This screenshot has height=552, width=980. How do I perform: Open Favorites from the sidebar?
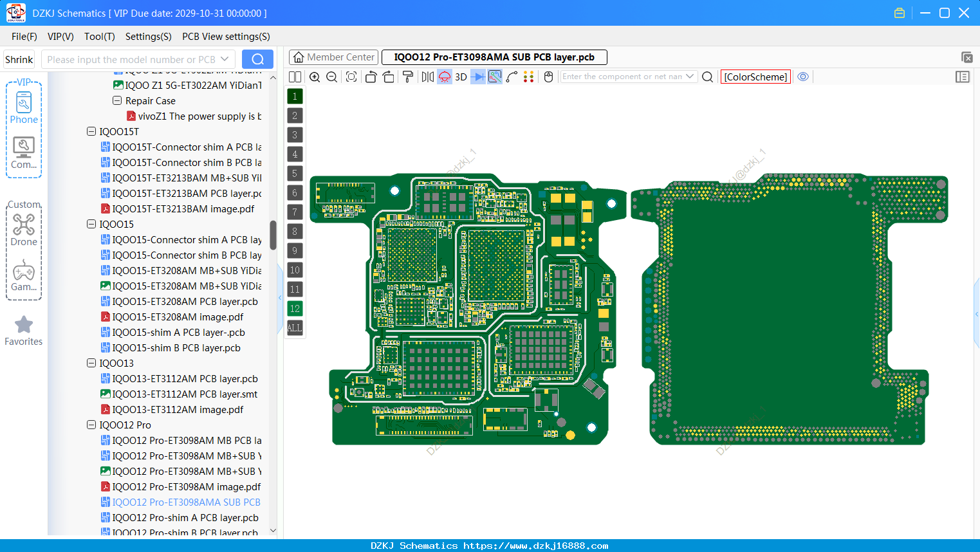(x=24, y=331)
